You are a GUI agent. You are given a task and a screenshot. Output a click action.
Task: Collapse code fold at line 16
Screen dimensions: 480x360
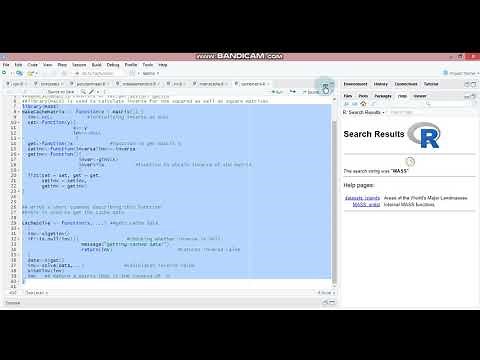pyautogui.click(x=18, y=154)
